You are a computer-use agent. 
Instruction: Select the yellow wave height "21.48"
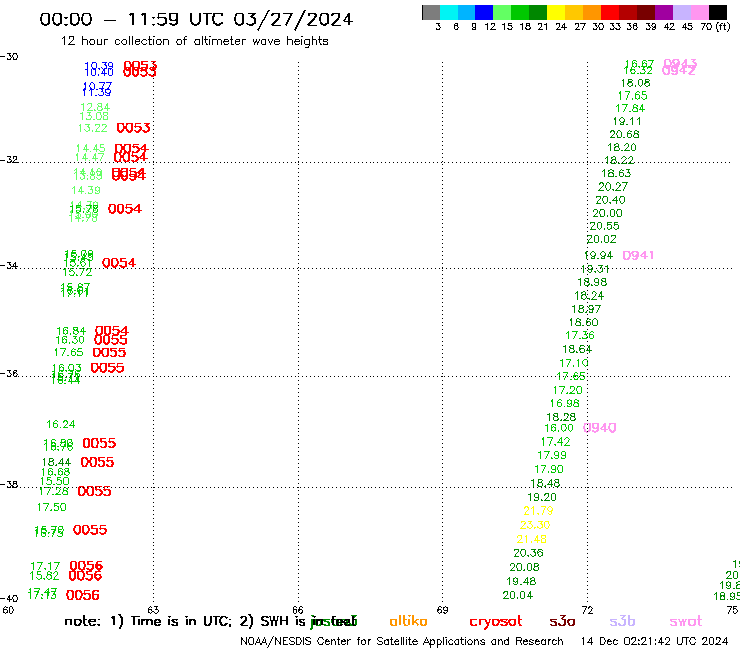coord(531,539)
